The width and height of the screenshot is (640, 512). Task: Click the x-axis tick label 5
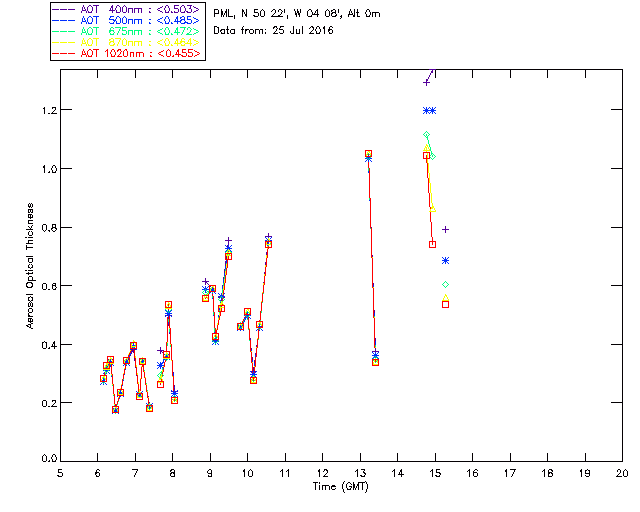[x=60, y=473]
